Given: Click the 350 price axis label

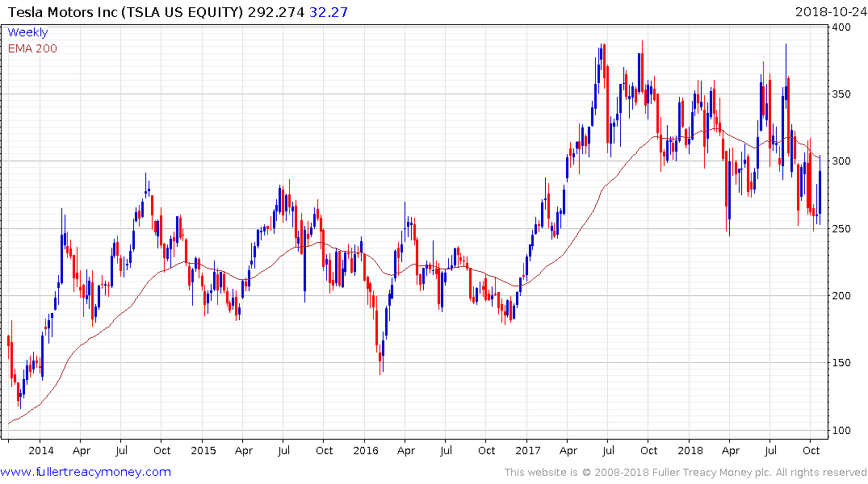Looking at the screenshot, I should point(841,94).
